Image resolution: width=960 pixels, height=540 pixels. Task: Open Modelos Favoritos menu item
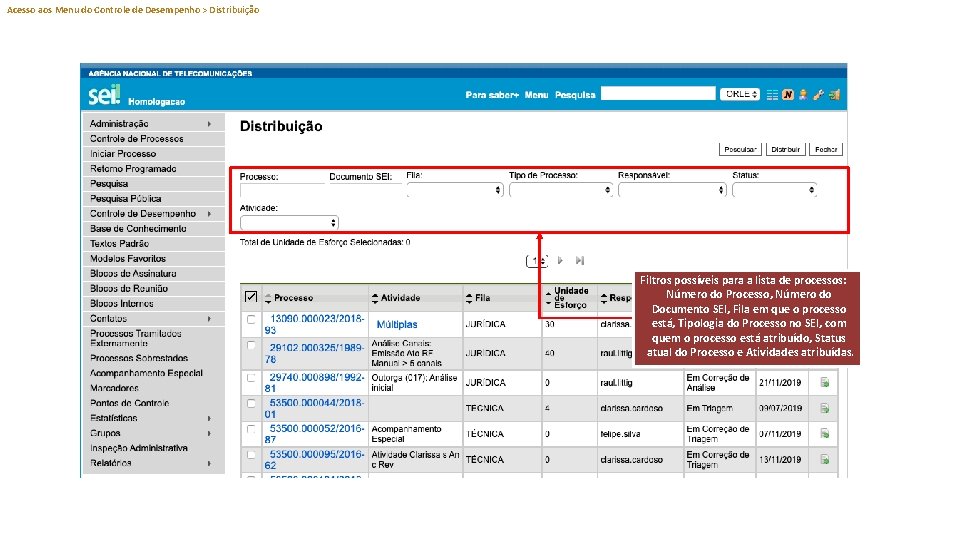click(154, 259)
